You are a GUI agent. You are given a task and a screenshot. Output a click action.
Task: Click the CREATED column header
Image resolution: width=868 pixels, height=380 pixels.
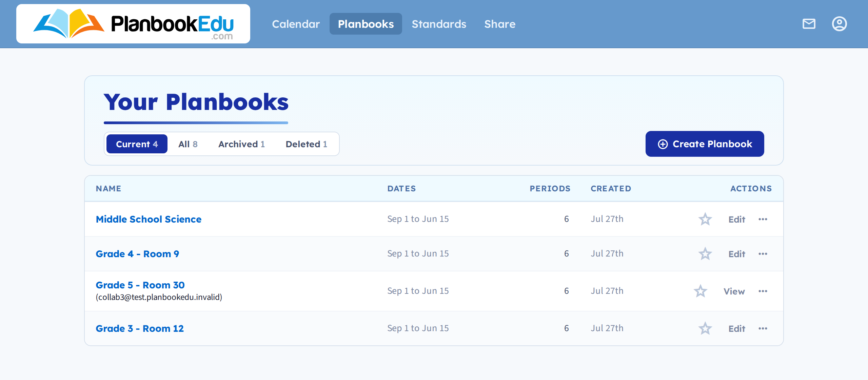(x=611, y=189)
